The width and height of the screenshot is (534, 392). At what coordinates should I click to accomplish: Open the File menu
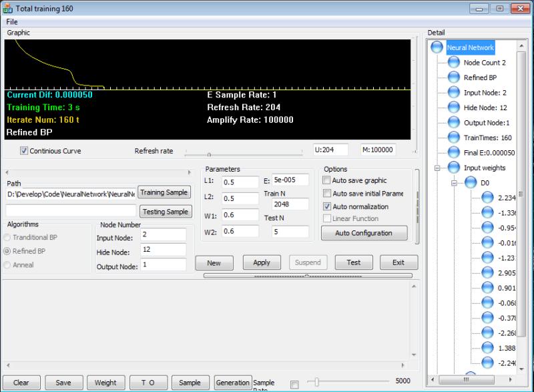coord(12,22)
